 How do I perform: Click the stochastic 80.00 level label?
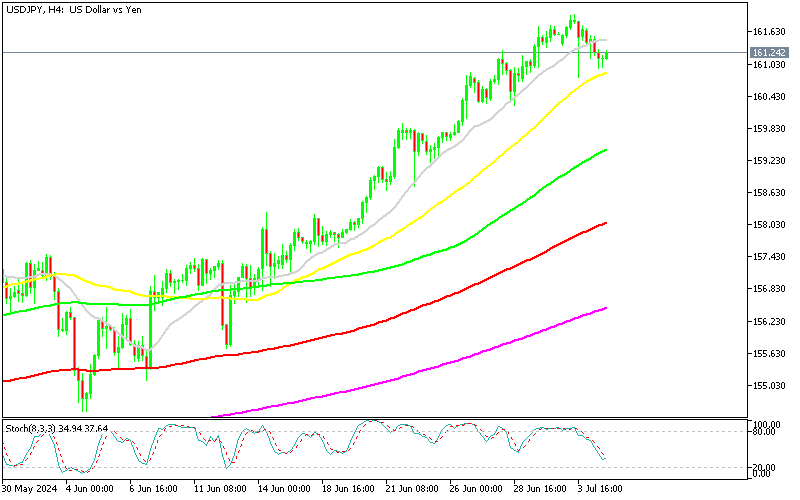pos(765,432)
